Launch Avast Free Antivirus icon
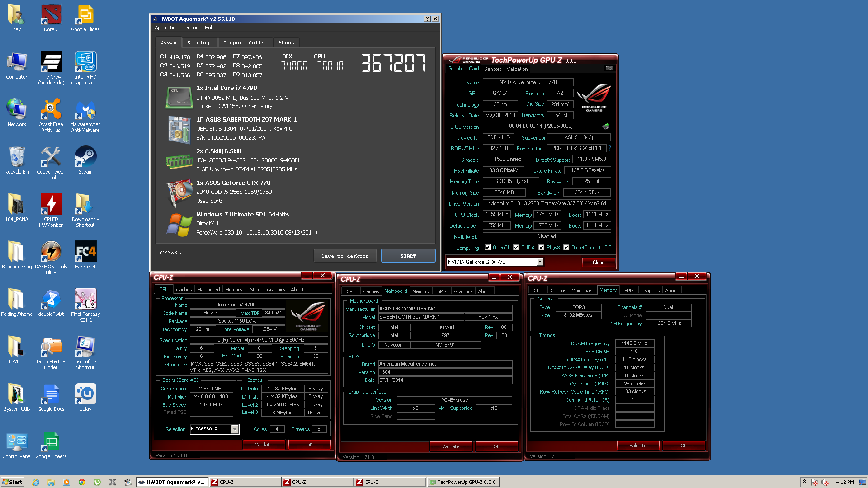Image resolution: width=868 pixels, height=488 pixels. coord(51,115)
